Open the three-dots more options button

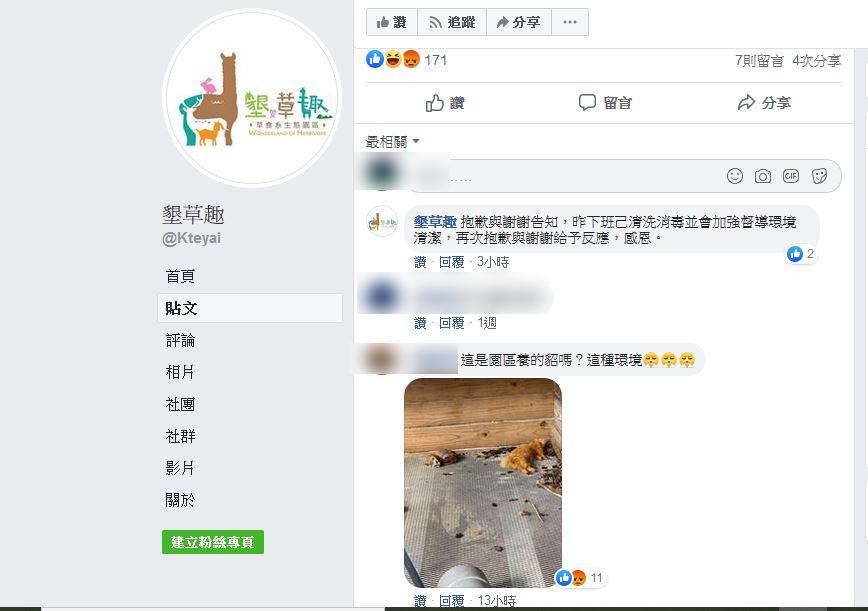(x=570, y=22)
